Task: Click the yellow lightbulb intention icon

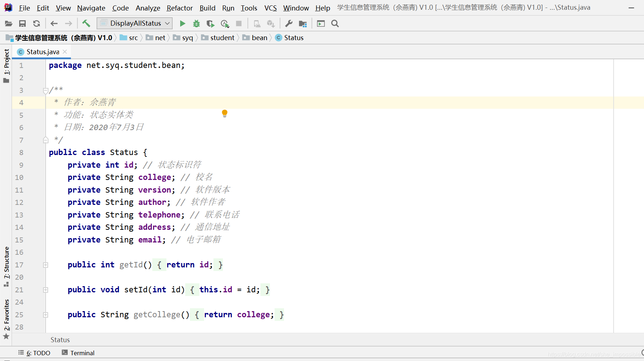Action: pos(225,114)
